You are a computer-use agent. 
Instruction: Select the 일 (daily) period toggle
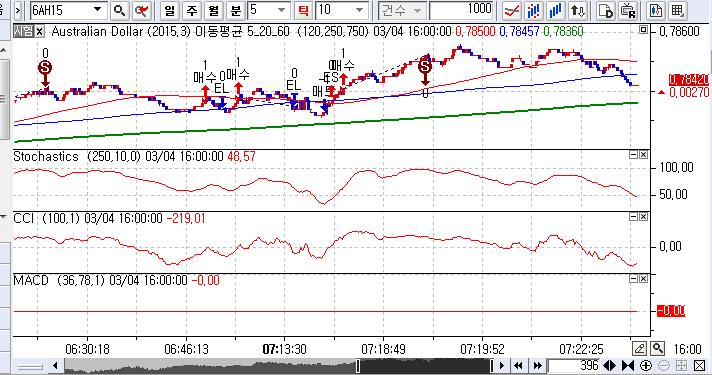169,10
